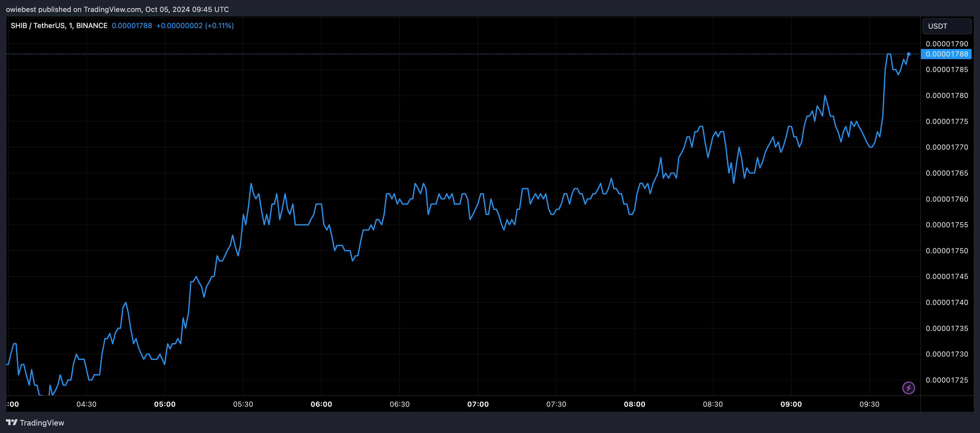Select the 05:00 time axis label
The height and width of the screenshot is (433, 980).
point(165,404)
